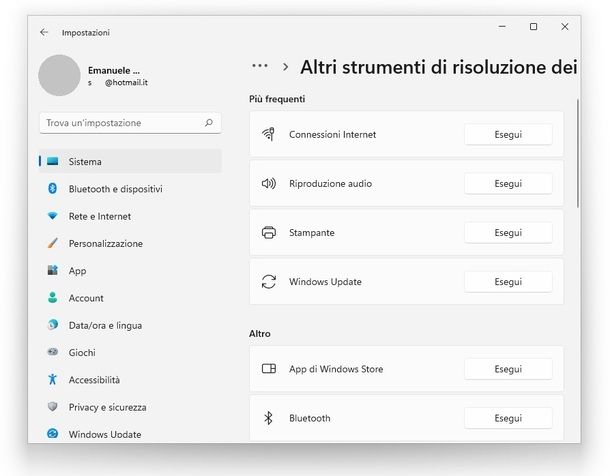Screen dimensions: 610x476
Task: Click the Sistema monitor icon
Action: (x=53, y=161)
